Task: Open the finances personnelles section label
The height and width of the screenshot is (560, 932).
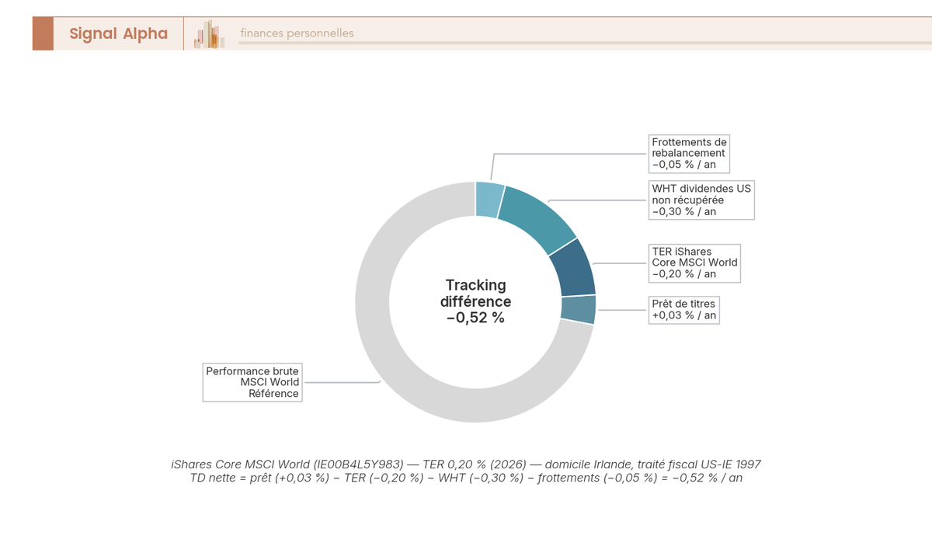Action: click(x=297, y=33)
